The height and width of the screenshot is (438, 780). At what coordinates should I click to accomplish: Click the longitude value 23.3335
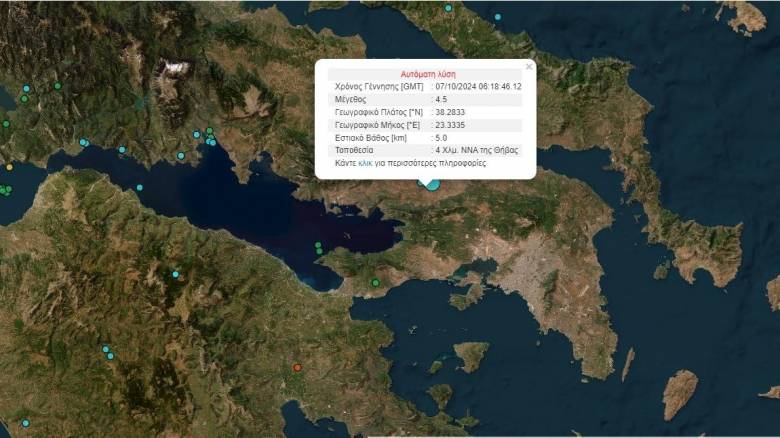click(x=453, y=125)
